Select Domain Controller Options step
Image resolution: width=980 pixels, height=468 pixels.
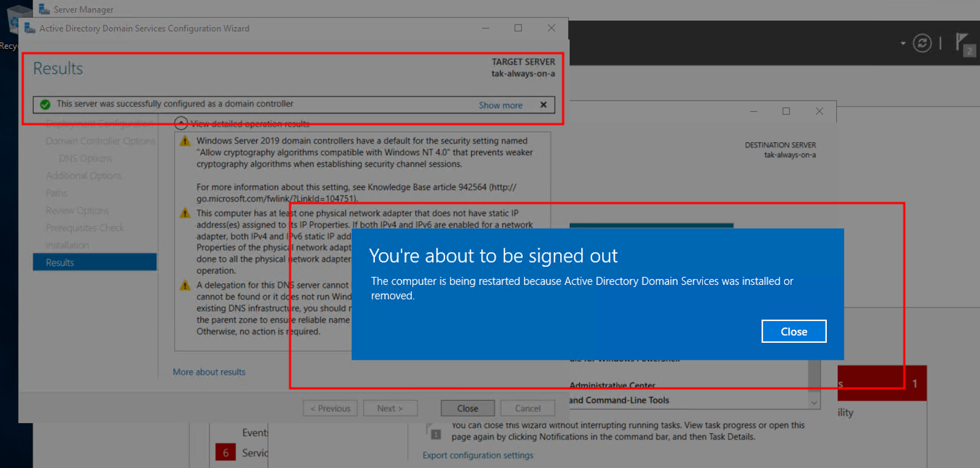tap(100, 141)
